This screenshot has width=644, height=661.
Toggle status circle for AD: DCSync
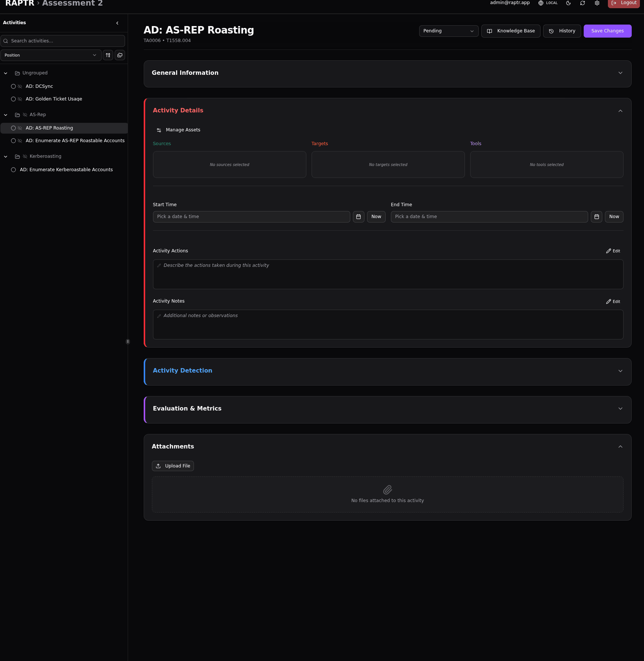[13, 86]
